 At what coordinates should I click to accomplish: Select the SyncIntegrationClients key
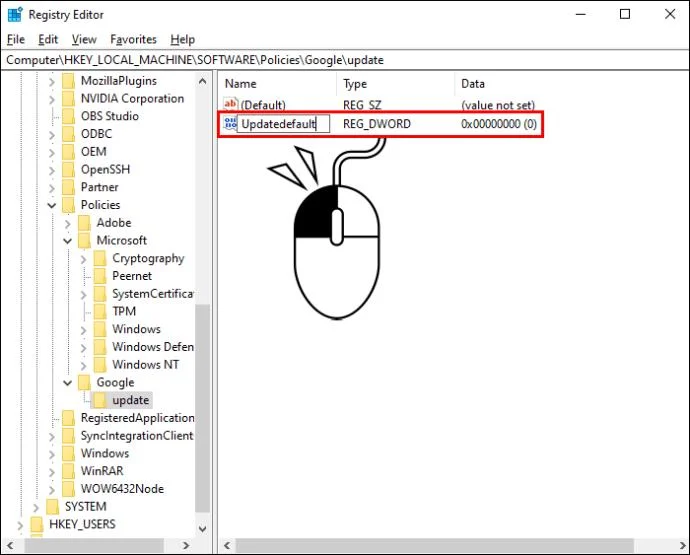[x=137, y=436]
